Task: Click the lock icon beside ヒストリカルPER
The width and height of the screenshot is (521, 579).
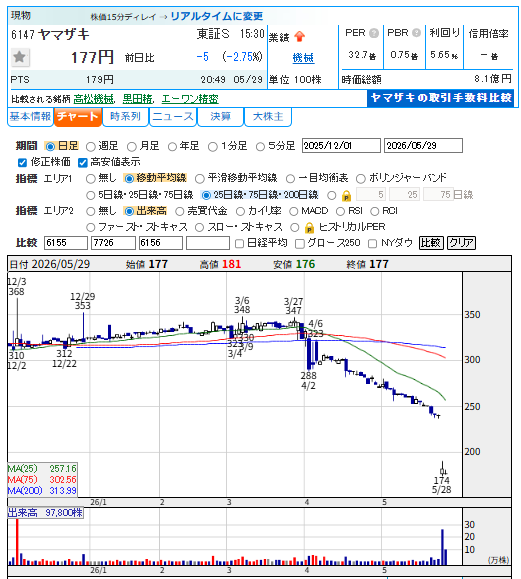Action: [x=309, y=227]
